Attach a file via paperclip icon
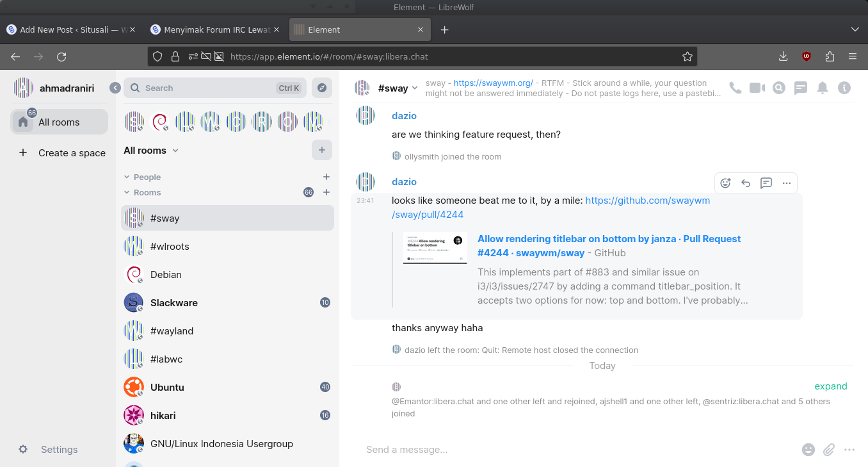 coord(829,450)
